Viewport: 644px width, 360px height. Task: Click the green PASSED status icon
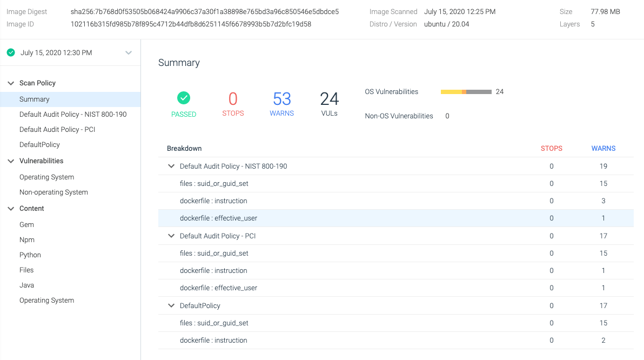coord(184,99)
